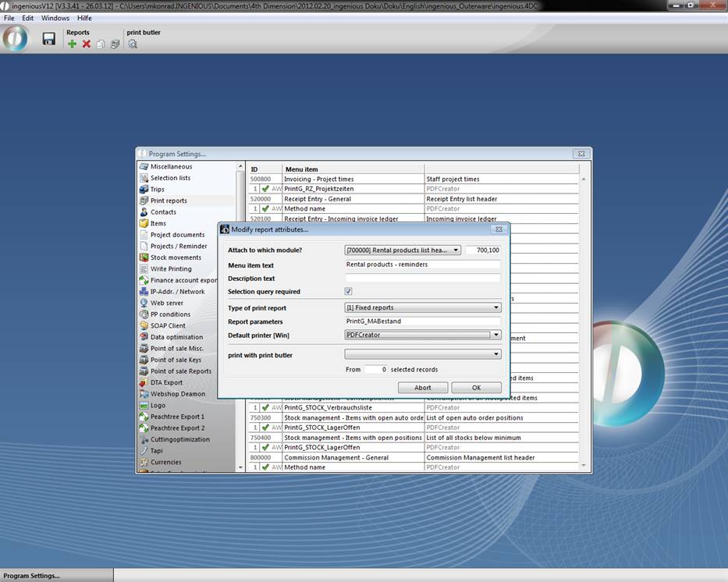728x582 pixels.
Task: Delete report using the red X icon
Action: pyautogui.click(x=87, y=44)
